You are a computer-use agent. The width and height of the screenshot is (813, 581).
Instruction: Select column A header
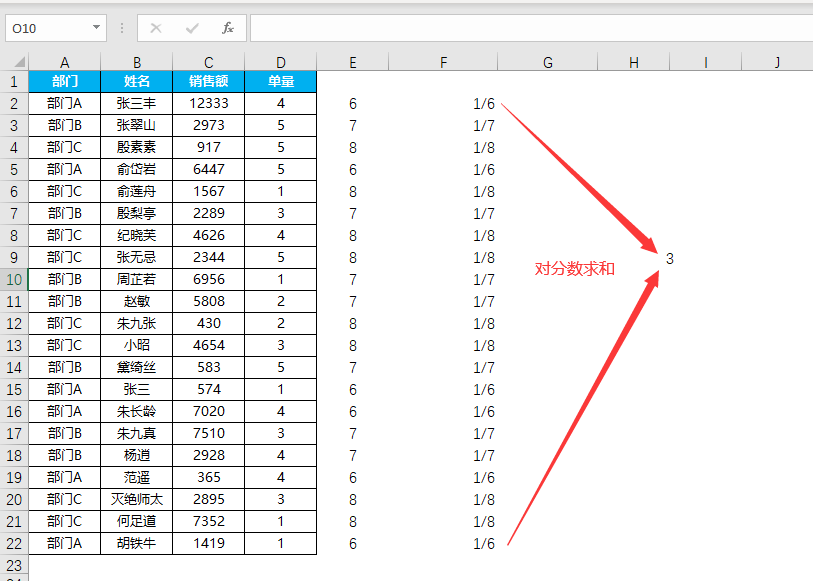pyautogui.click(x=64, y=62)
